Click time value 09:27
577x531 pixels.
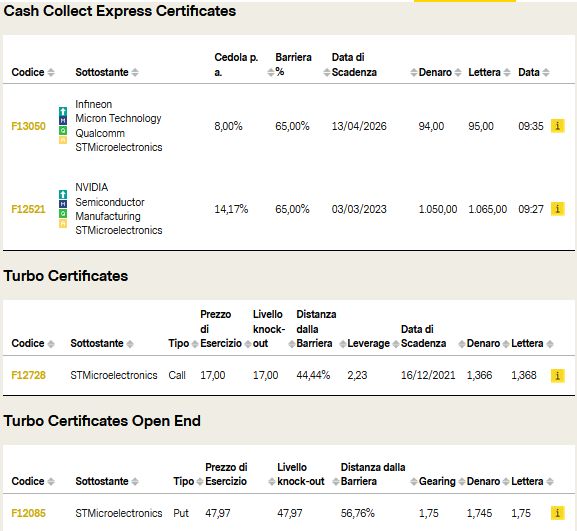[531, 209]
